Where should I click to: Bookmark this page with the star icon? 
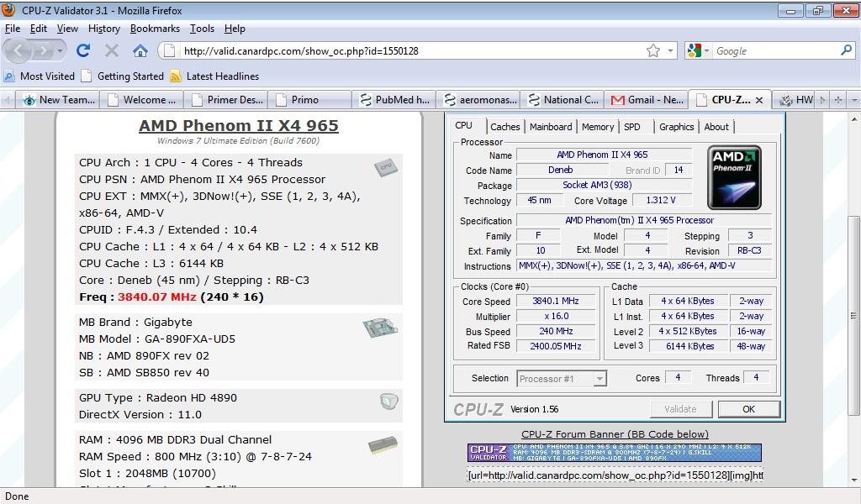[652, 51]
